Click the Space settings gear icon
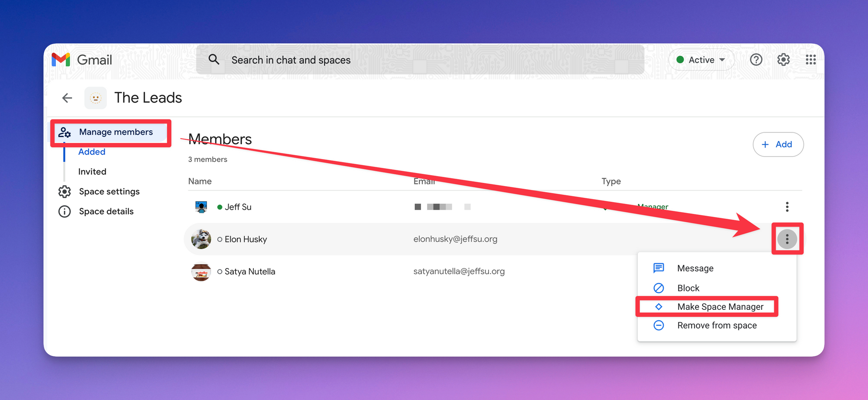This screenshot has width=868, height=400. tap(65, 192)
